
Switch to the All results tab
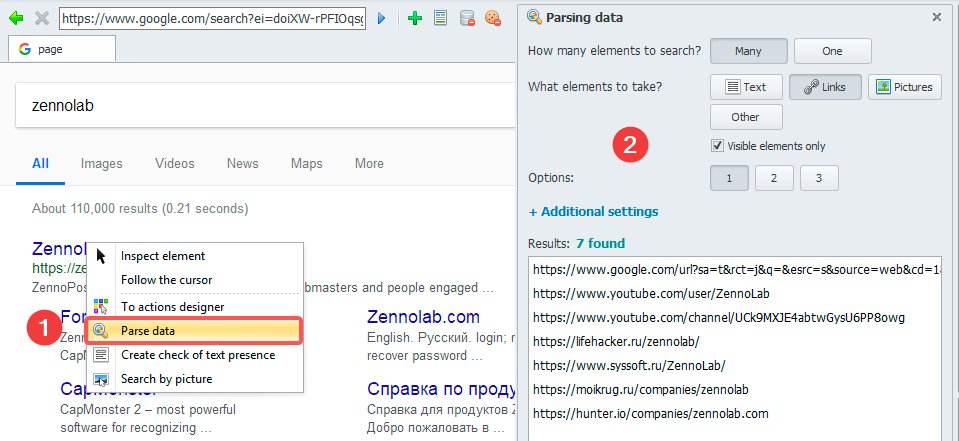tap(40, 164)
